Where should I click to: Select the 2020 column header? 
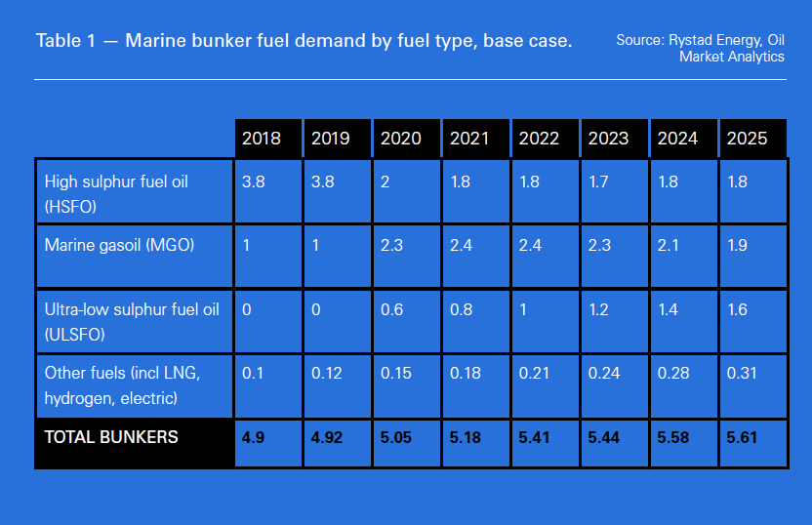coord(401,139)
